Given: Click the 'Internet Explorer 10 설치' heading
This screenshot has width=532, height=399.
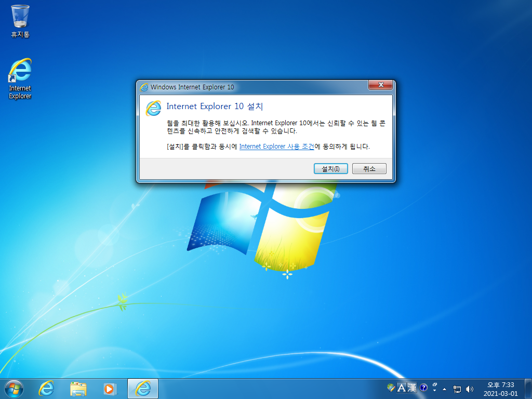Looking at the screenshot, I should (215, 106).
